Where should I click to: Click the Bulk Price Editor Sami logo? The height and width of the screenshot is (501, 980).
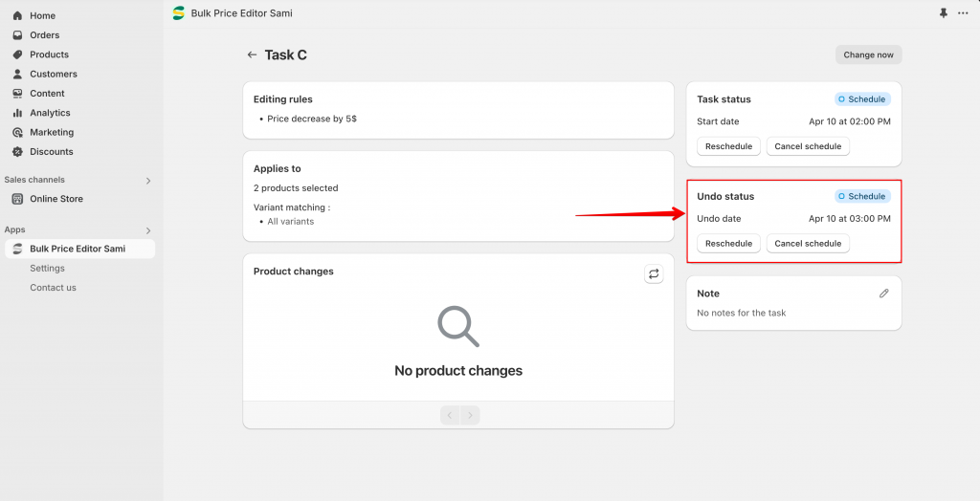pos(179,13)
